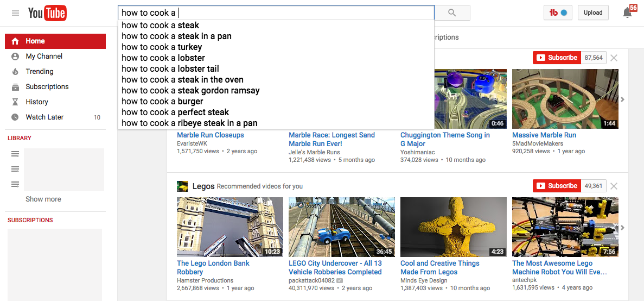Choose suggestion 'how to cook a perfect steak'
The width and height of the screenshot is (644, 301).
click(x=276, y=112)
